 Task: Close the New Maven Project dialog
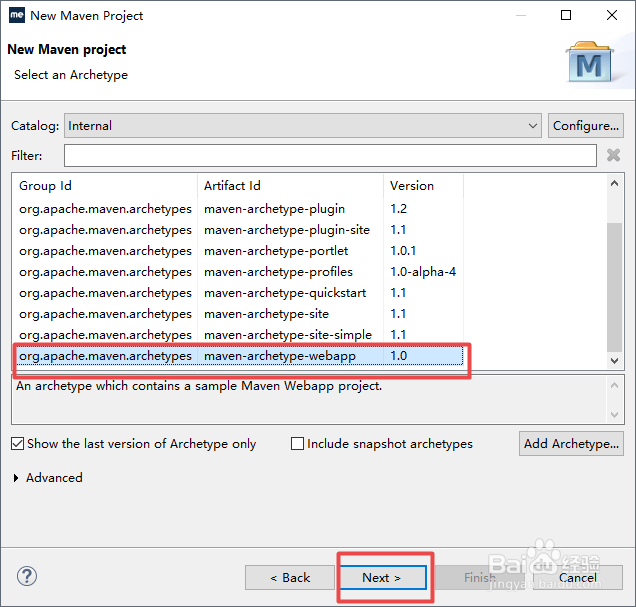click(612, 15)
